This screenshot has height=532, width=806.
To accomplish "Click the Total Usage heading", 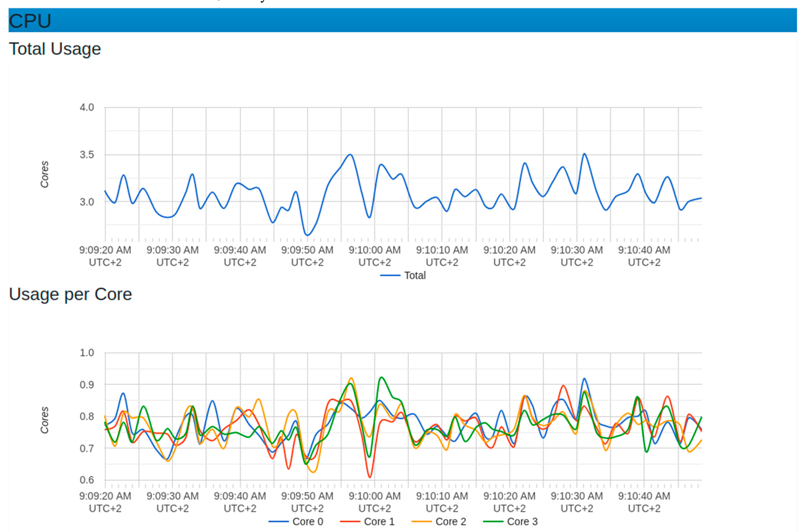I will [x=55, y=49].
